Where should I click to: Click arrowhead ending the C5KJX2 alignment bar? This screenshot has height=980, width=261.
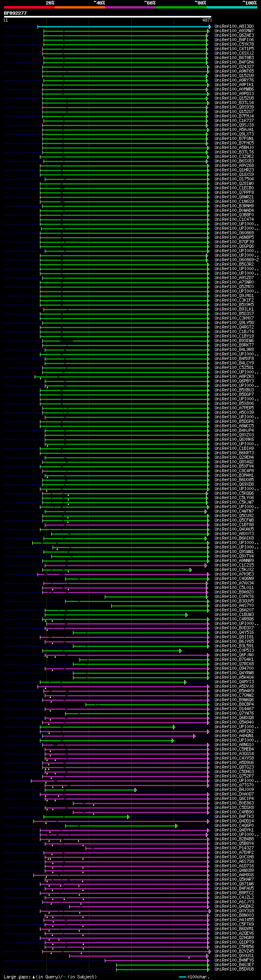pos(190,570)
